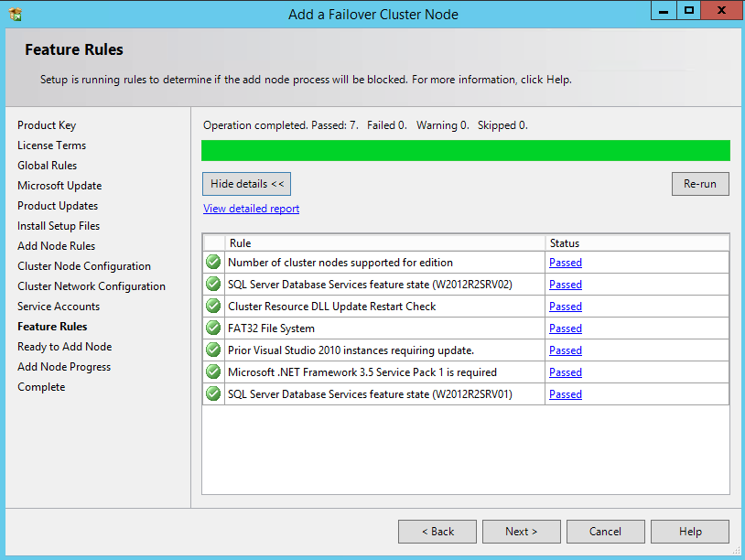Open Passed status for .NET Framework 3.5 rule
This screenshot has width=745, height=560.
pyautogui.click(x=566, y=372)
